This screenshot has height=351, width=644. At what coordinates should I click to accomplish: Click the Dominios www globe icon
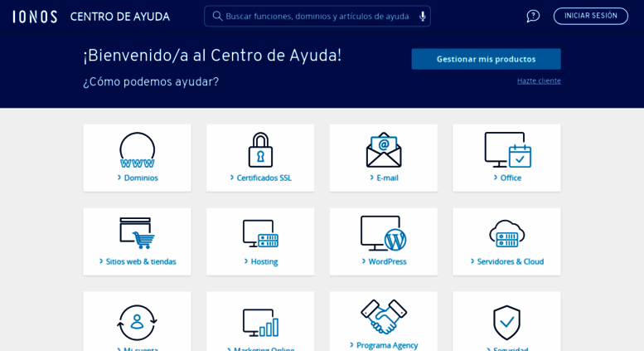[138, 150]
